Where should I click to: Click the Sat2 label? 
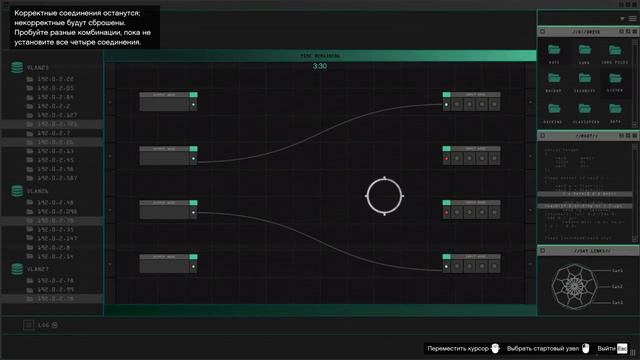click(x=617, y=287)
